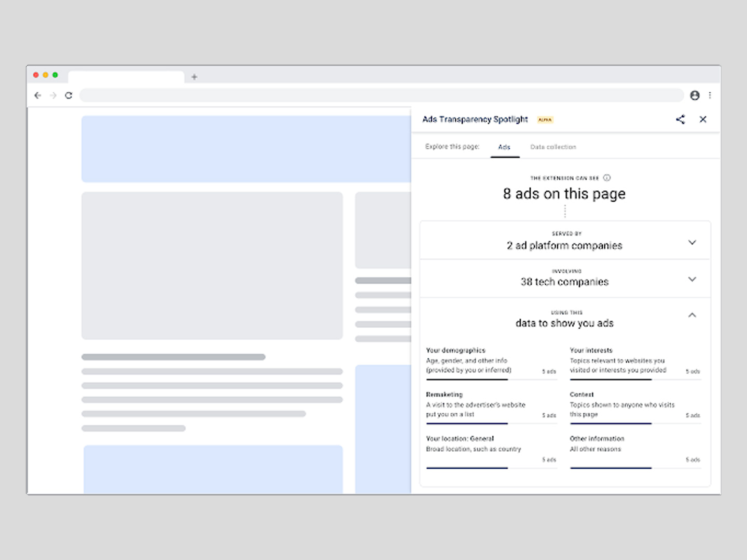
Task: Select the Ads tab
Action: point(504,147)
